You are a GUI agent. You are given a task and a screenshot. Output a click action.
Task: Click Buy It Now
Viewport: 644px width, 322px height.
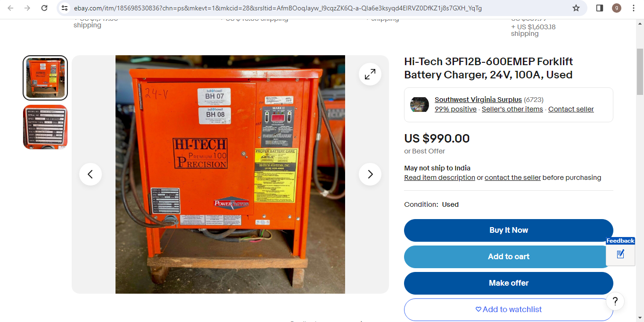(508, 230)
